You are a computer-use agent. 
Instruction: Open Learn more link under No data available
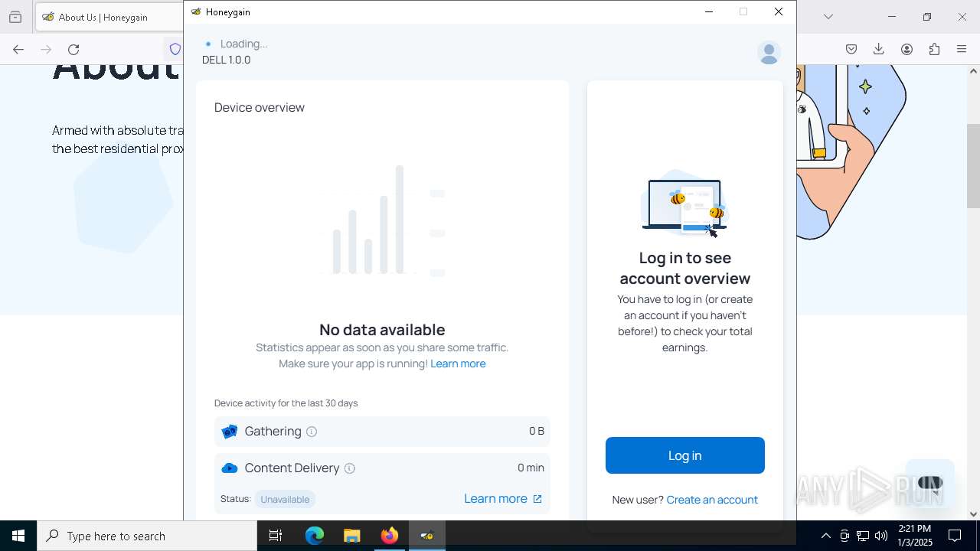pyautogui.click(x=458, y=364)
